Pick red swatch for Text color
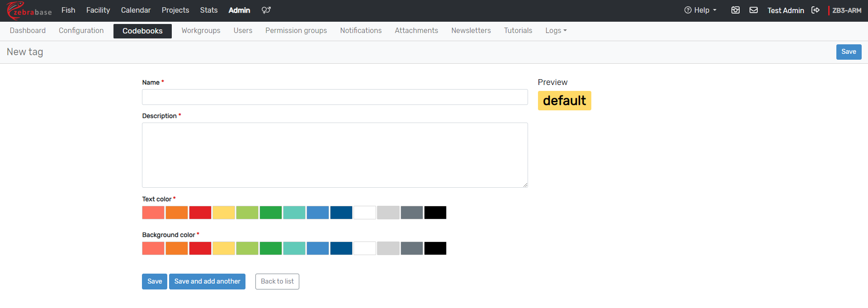 click(x=200, y=213)
